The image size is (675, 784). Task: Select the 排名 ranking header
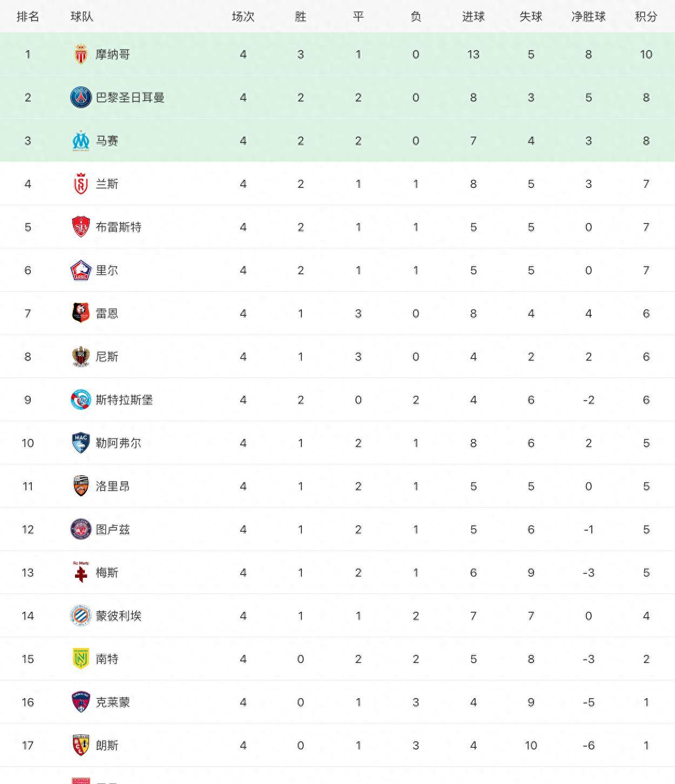28,17
